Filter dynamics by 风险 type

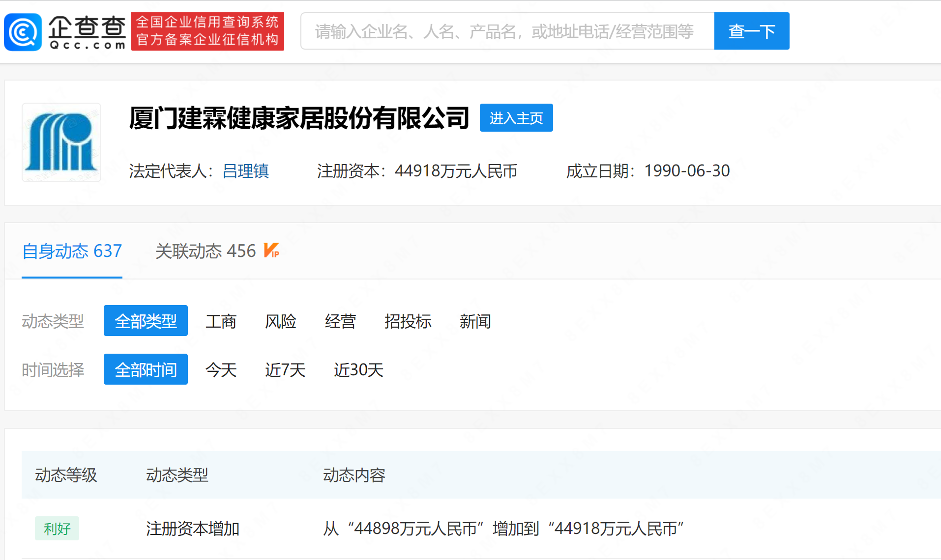[280, 321]
